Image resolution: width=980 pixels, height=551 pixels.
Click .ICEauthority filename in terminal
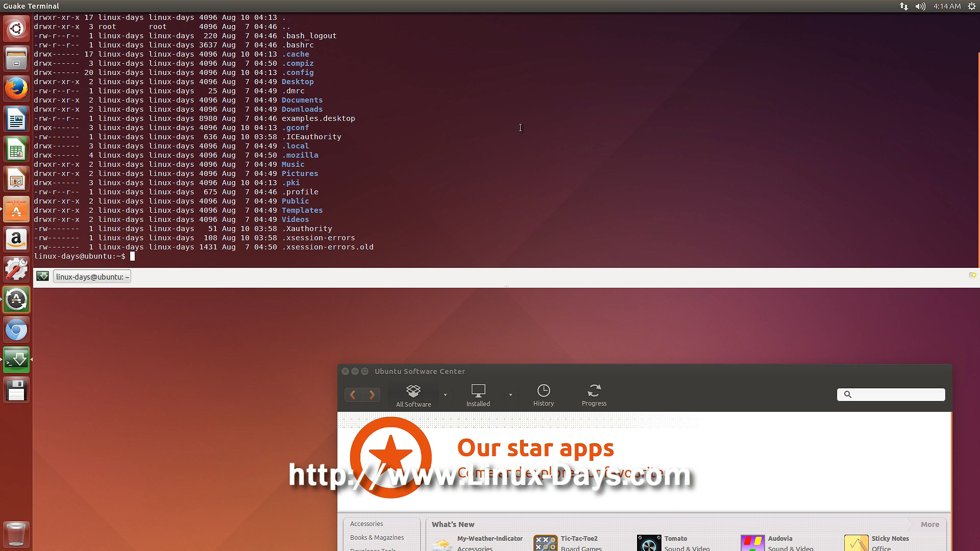point(311,137)
